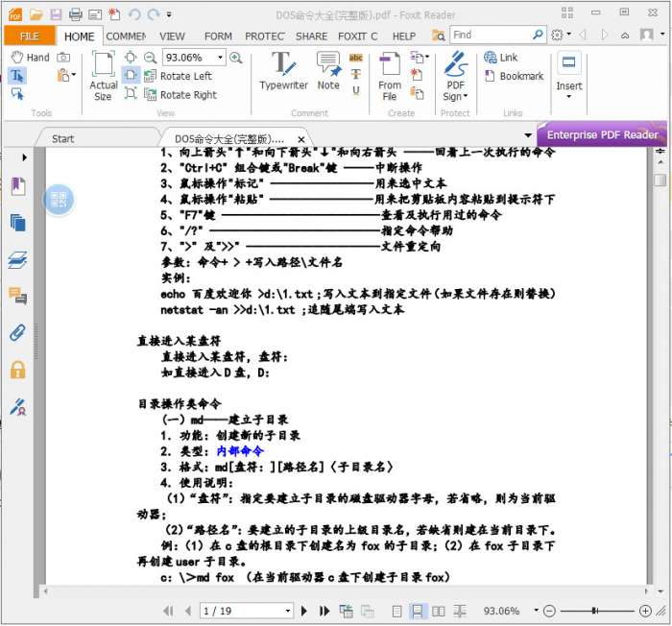Select the Select Annotation arrow tool
672x626 pixels.
click(x=17, y=93)
